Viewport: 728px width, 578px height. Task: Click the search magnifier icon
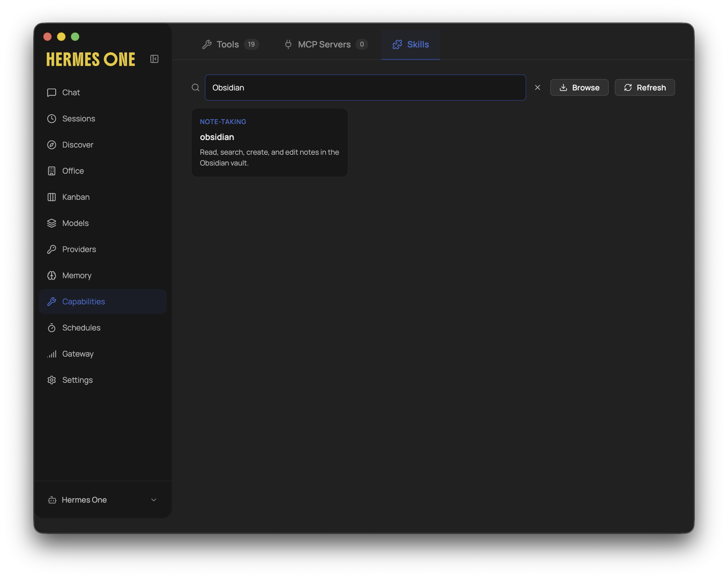(196, 88)
